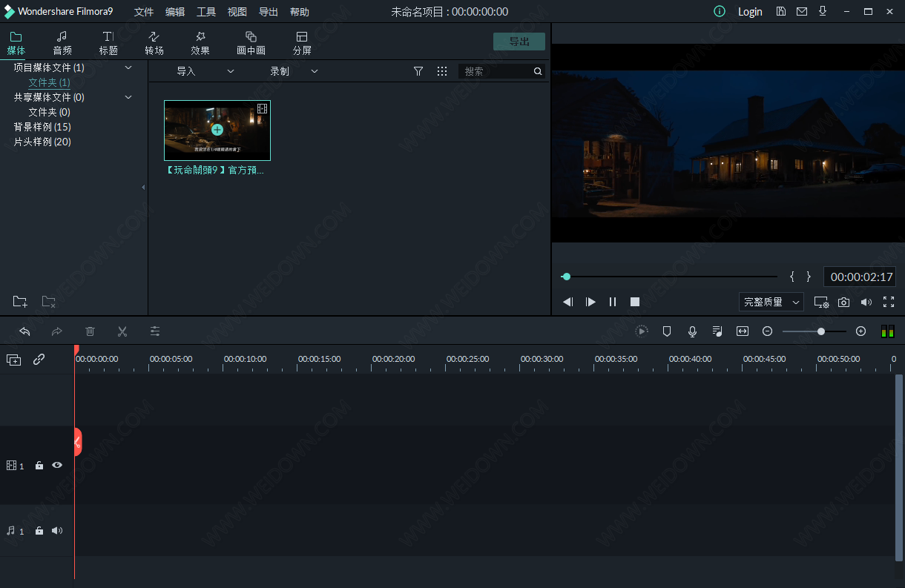Toggle visibility eye on video track 1

(x=57, y=466)
